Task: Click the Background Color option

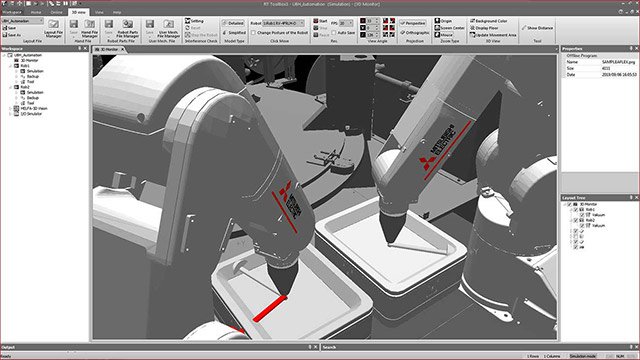Action: pos(488,21)
